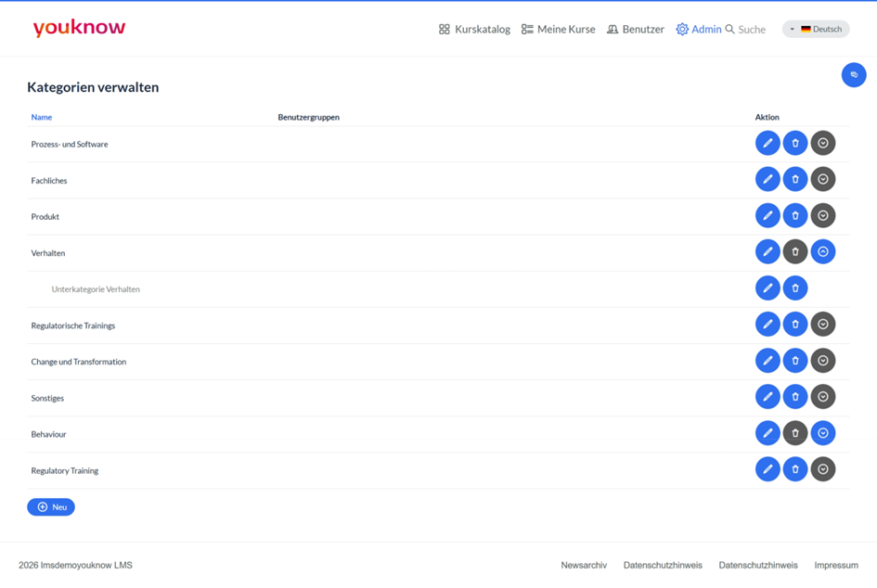The image size is (877, 588).
Task: Edit the Regulatorische Trainings category
Action: 767,325
